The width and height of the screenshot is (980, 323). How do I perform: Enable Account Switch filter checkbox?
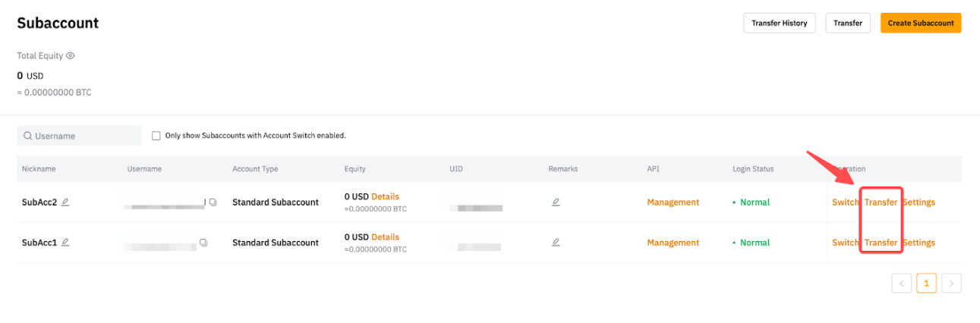tap(156, 136)
